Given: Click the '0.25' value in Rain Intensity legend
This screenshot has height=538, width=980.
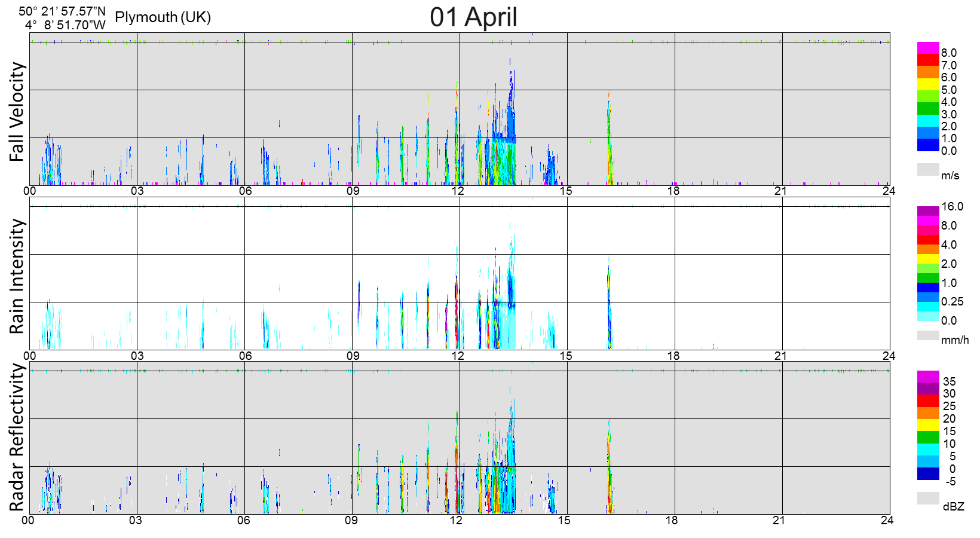Looking at the screenshot, I should coord(953,302).
